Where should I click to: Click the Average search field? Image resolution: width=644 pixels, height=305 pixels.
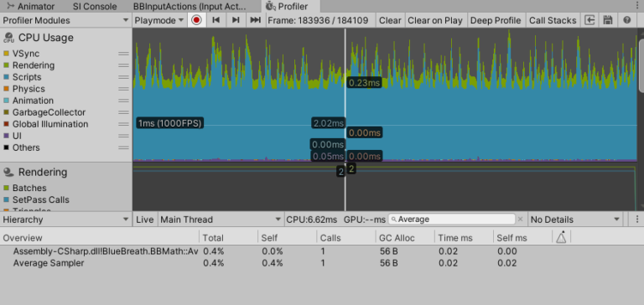point(452,220)
